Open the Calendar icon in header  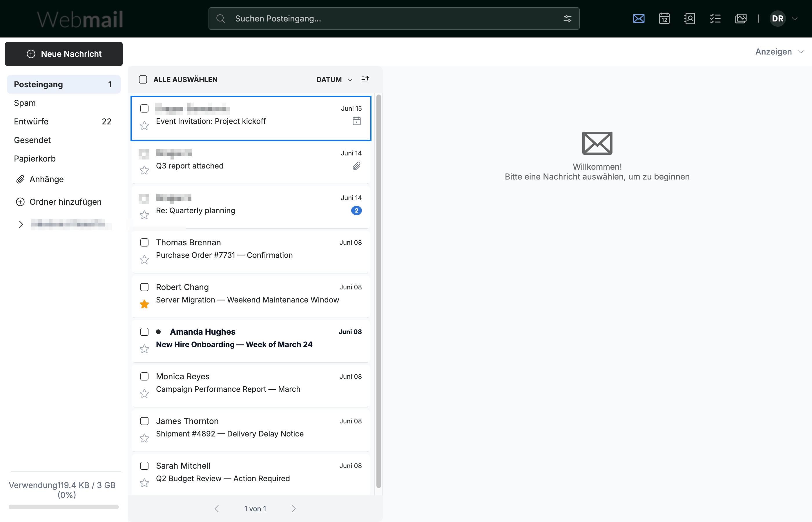tap(664, 19)
